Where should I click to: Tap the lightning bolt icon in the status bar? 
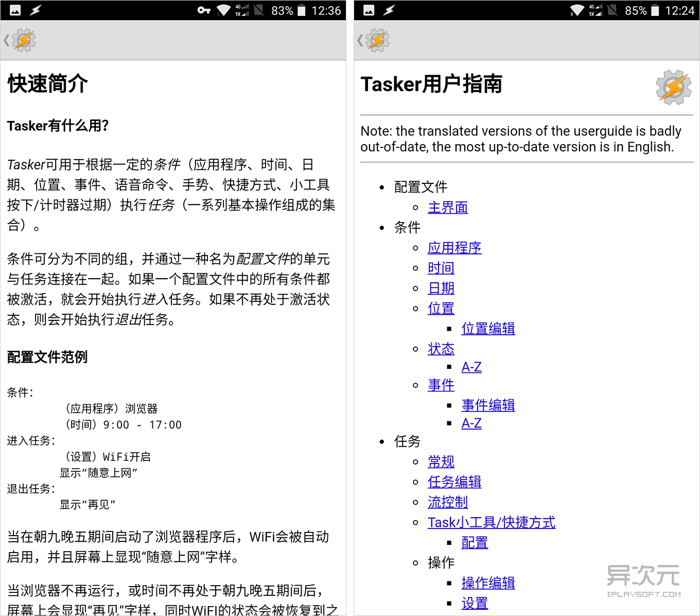pyautogui.click(x=36, y=9)
